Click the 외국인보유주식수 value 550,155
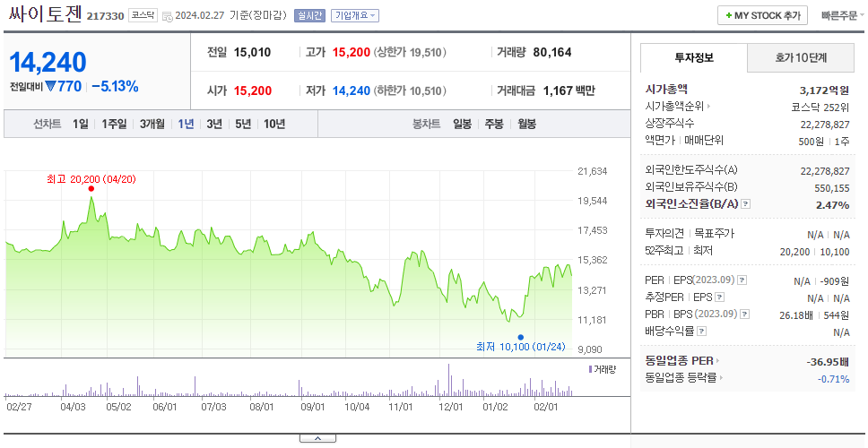Viewport: 868px width, 448px height. click(x=832, y=188)
